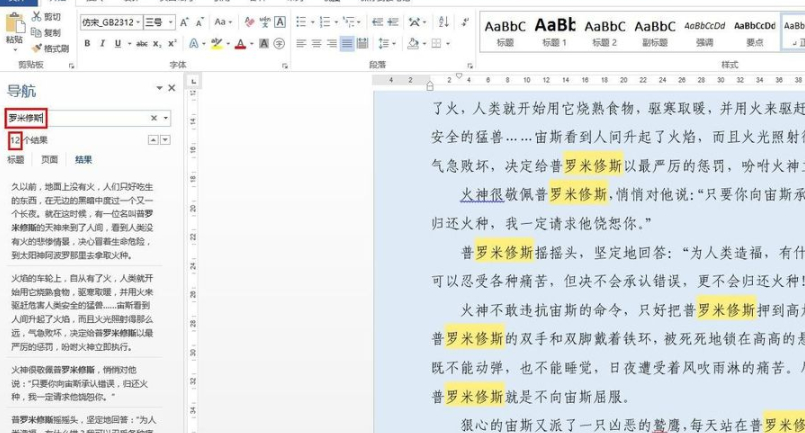The width and height of the screenshot is (805, 433).
Task: Apply red font color button
Action: (240, 44)
